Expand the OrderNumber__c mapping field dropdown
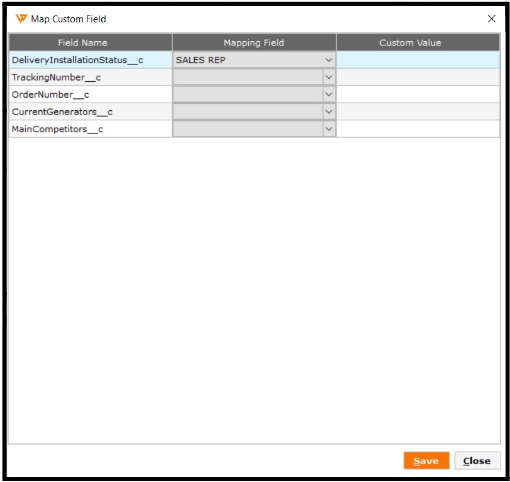The image size is (510, 482). 329,95
